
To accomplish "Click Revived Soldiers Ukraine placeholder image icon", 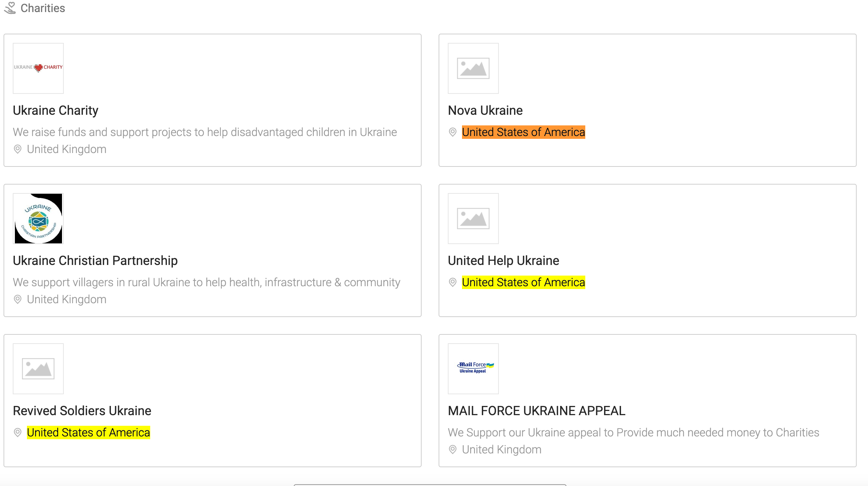I will click(x=38, y=368).
